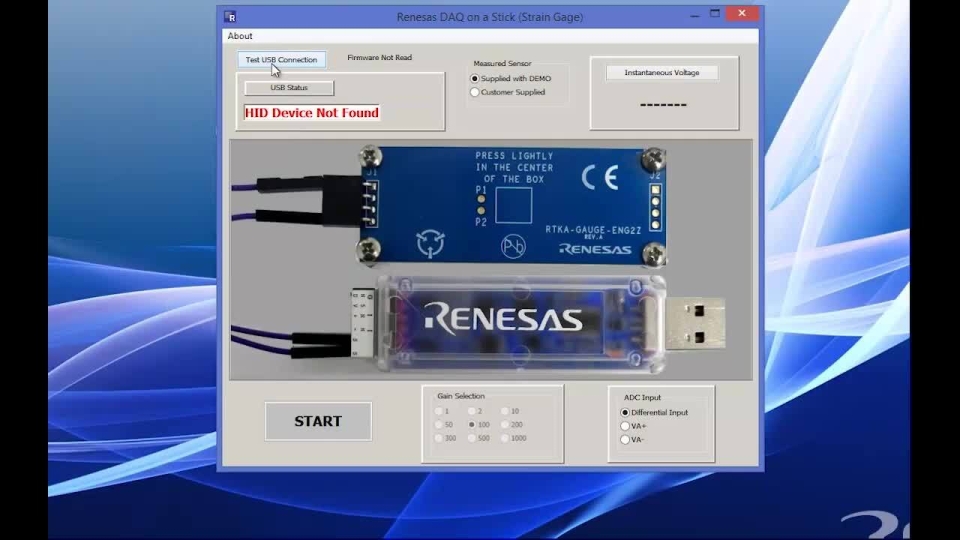
Task: Click the instantaneous voltage dashes readout
Action: tap(663, 105)
